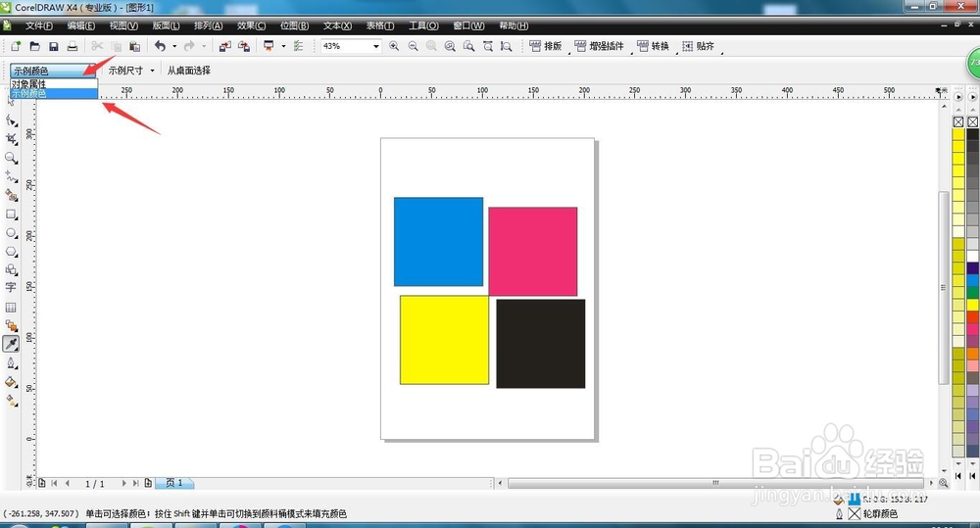This screenshot has height=528, width=980.
Task: Click the zoom in magnifier icon
Action: pyautogui.click(x=394, y=46)
